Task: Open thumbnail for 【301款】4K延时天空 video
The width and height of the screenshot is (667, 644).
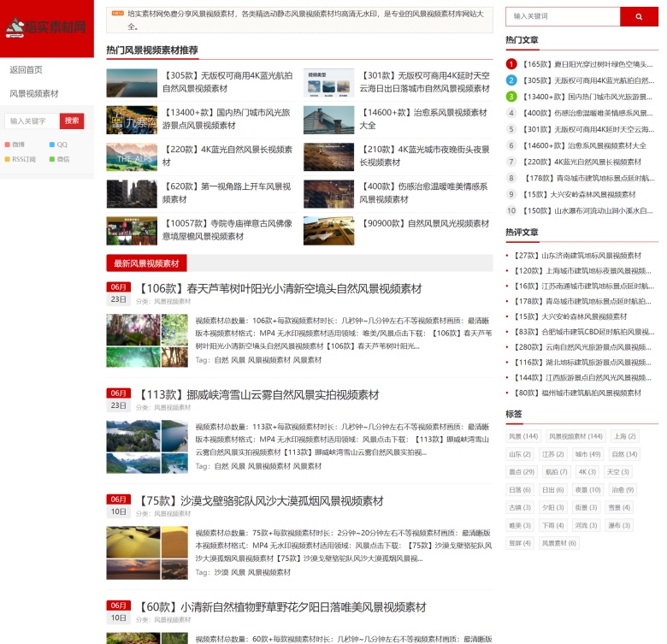Action: (329, 83)
